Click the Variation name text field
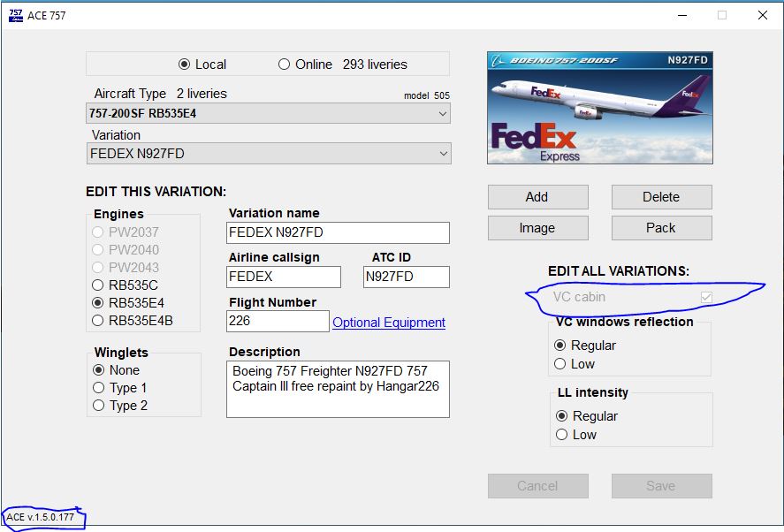This screenshot has height=532, width=784. (338, 233)
